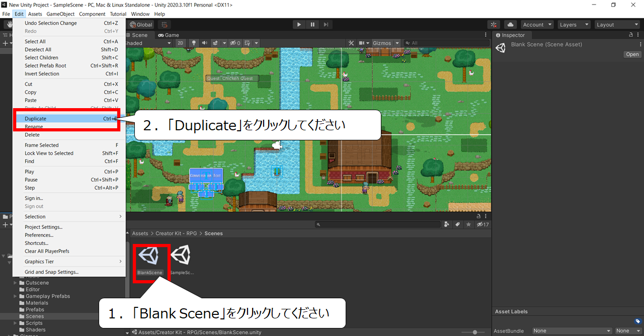The width and height of the screenshot is (644, 336).
Task: Open the Assets menu in menu bar
Action: click(35, 14)
